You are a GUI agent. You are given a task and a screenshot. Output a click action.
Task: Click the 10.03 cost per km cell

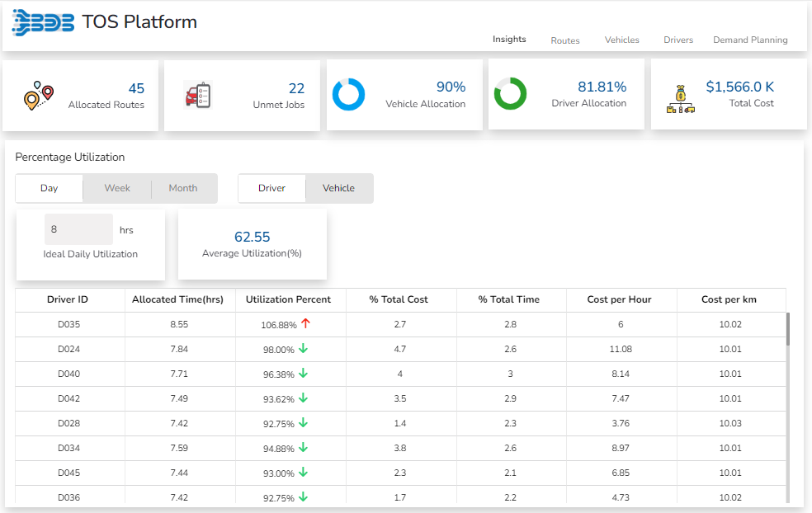730,423
